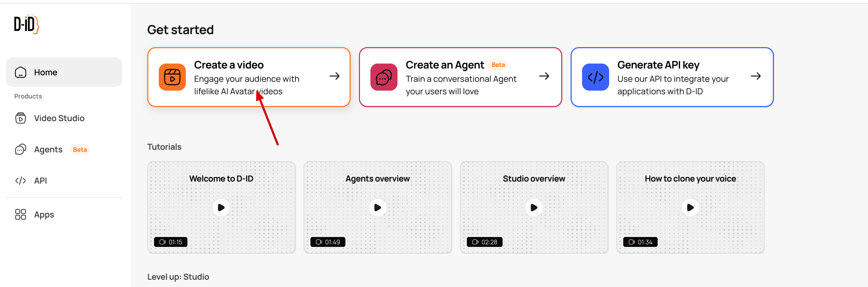Click the red Create an Agent chat icon
Screen dimensions: 868x287
click(x=384, y=77)
